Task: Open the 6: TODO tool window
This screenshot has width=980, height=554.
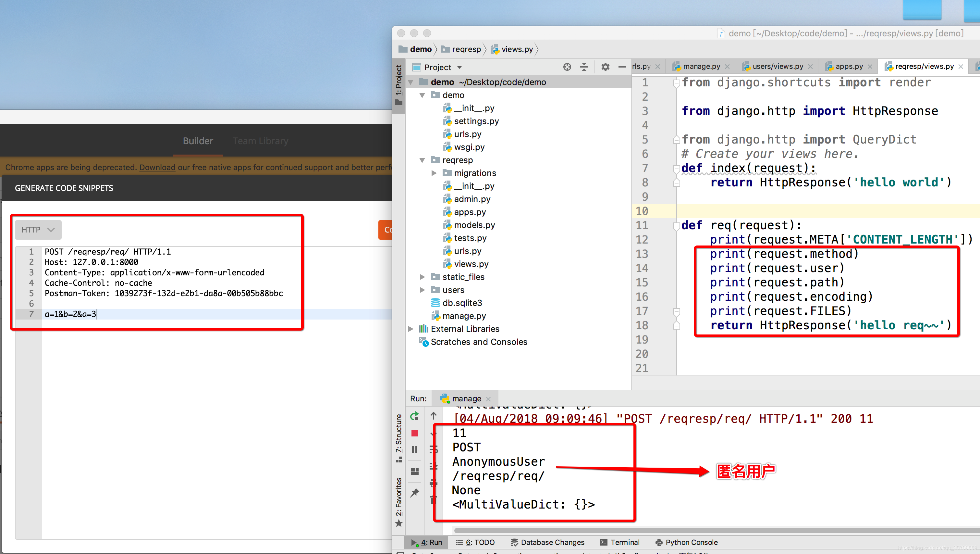Action: click(x=475, y=542)
